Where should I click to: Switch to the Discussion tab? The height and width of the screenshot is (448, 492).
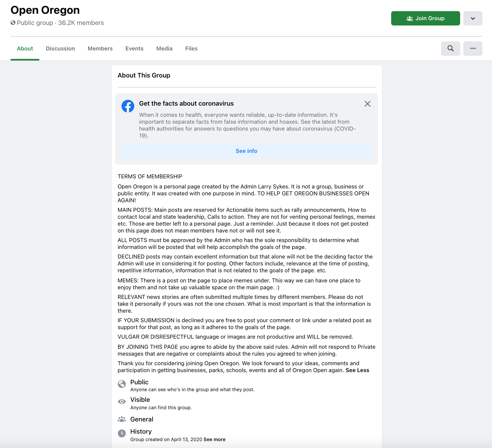click(60, 48)
